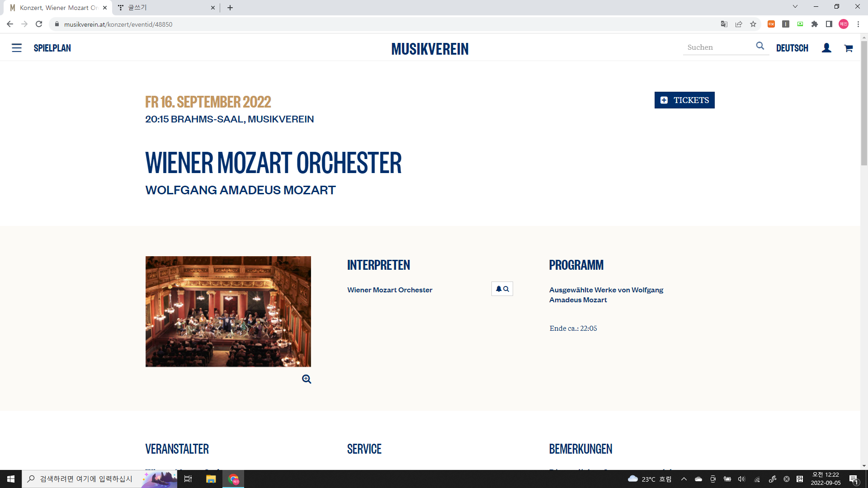Open the SPIELPLAN page
868x488 pixels.
pyautogui.click(x=52, y=48)
